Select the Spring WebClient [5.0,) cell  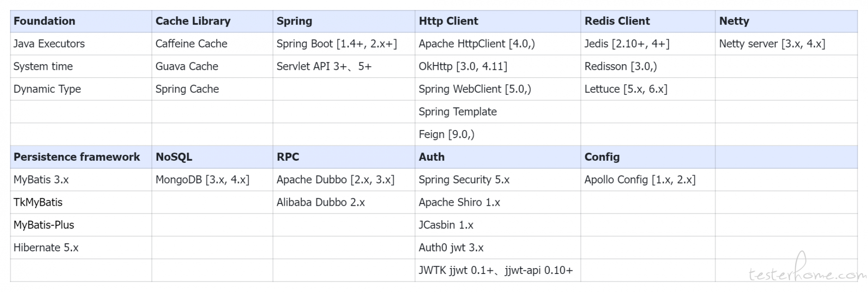point(498,89)
